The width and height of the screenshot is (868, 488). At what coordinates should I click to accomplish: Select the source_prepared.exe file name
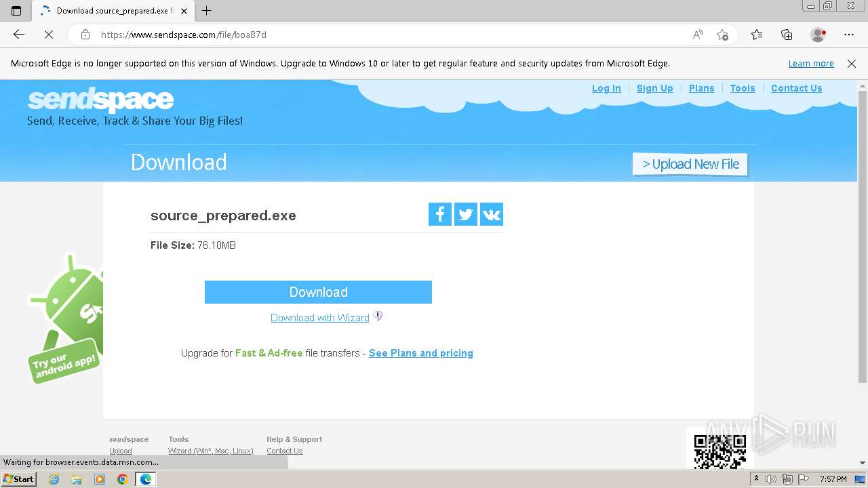[x=223, y=216]
